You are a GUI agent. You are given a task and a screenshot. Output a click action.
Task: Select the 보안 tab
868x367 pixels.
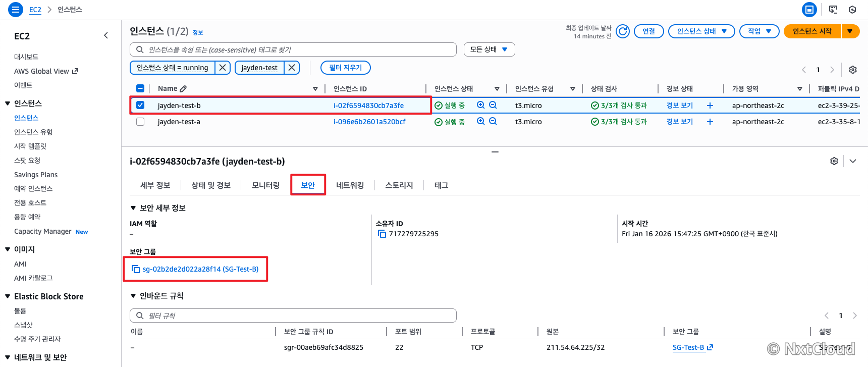pyautogui.click(x=308, y=185)
